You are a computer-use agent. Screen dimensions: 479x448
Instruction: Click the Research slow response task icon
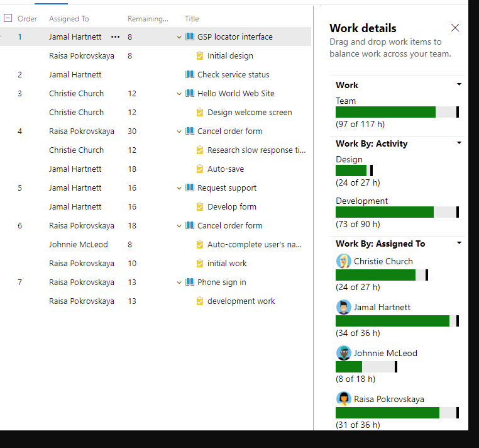(199, 150)
